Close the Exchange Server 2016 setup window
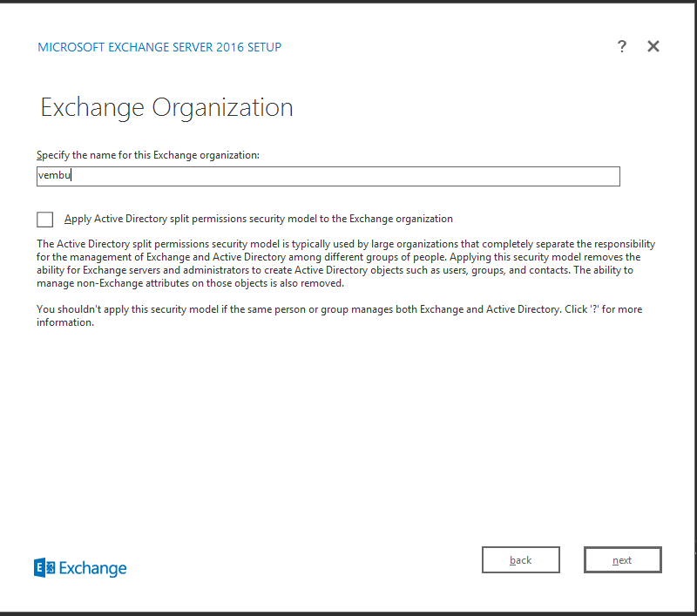Image resolution: width=697 pixels, height=616 pixels. [653, 46]
